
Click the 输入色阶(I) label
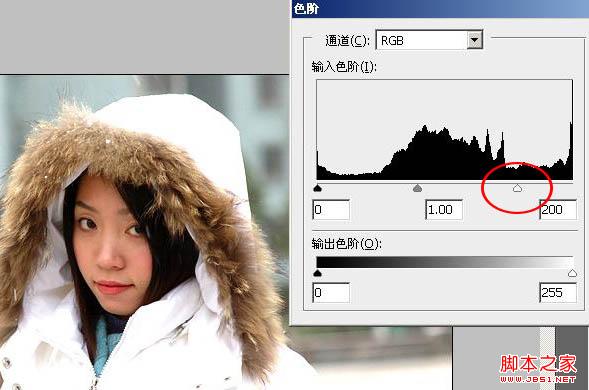point(344,67)
